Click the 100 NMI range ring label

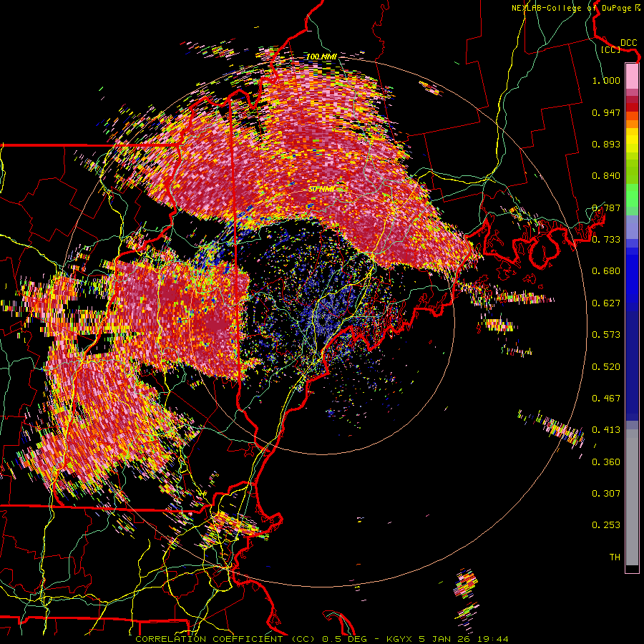(321, 57)
